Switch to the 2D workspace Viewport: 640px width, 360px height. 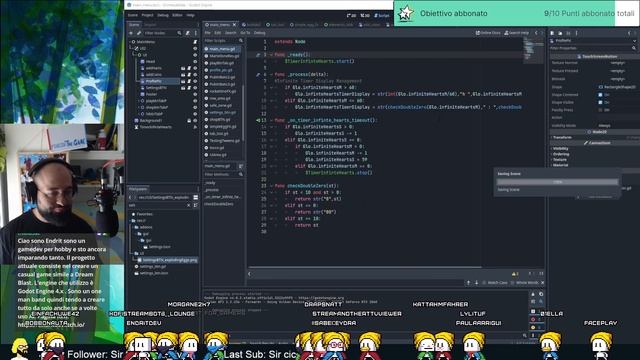[x=351, y=16]
